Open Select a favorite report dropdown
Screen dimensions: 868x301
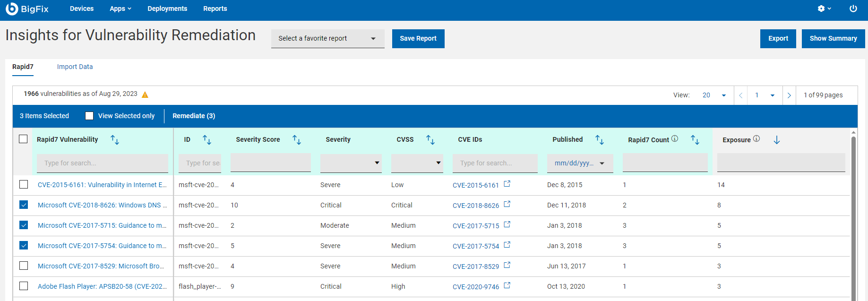click(x=327, y=39)
